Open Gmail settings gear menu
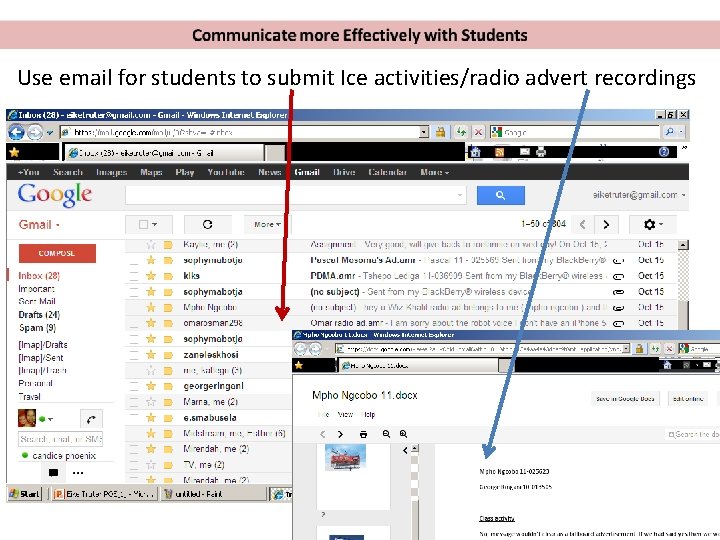720x540 pixels. coord(652,225)
